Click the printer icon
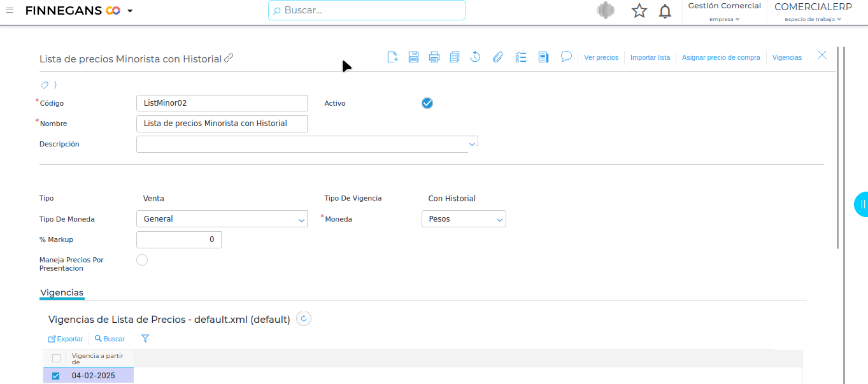The height and width of the screenshot is (384, 868). [x=434, y=57]
